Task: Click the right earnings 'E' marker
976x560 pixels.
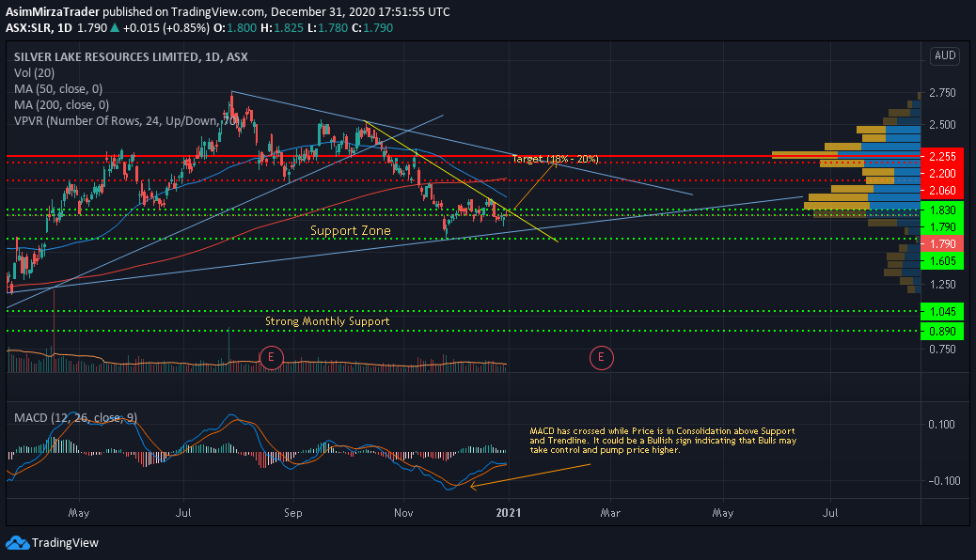Action: (601, 358)
